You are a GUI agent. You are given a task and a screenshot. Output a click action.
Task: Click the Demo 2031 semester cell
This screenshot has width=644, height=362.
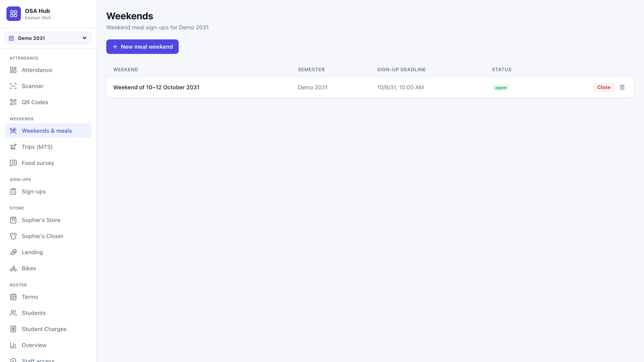(313, 87)
